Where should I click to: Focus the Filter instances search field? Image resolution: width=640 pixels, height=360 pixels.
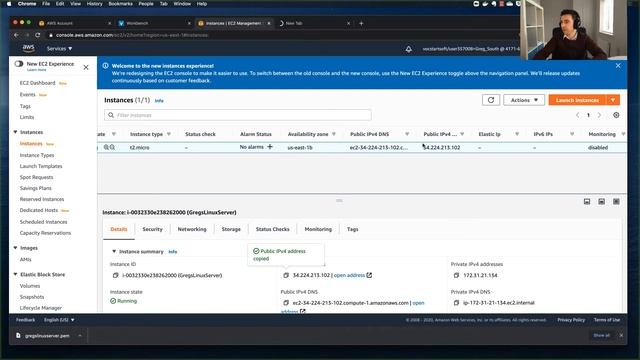[238, 115]
